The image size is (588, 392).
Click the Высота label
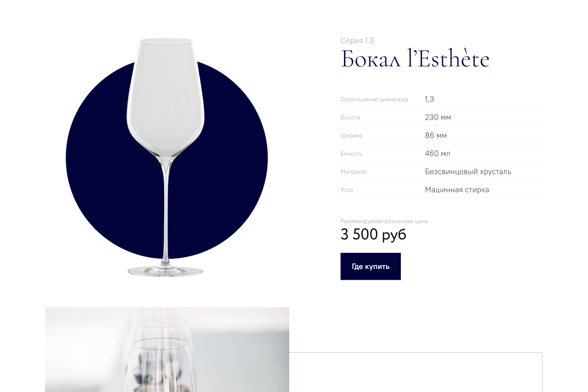pyautogui.click(x=350, y=118)
